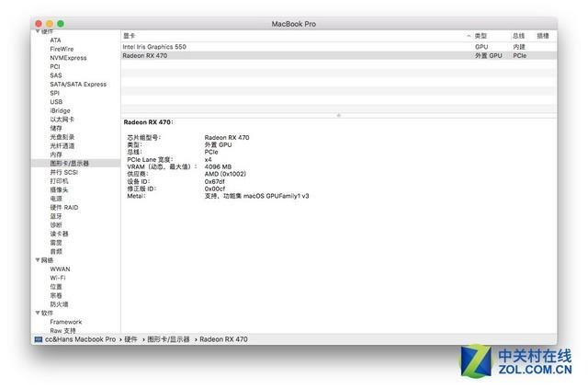Select Wi-Fi under 网络
The width and height of the screenshot is (588, 389).
point(58,278)
